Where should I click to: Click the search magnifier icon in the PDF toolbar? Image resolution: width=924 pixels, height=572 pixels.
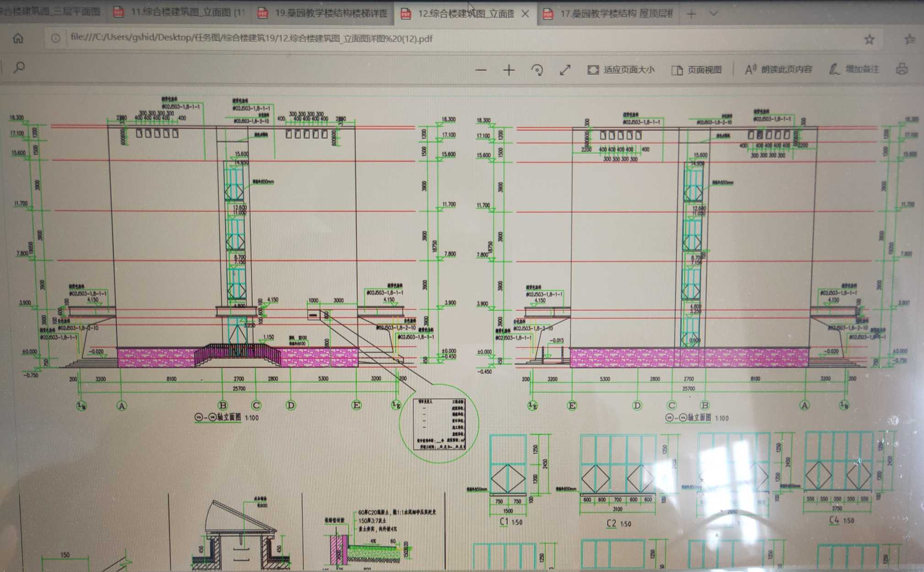click(x=19, y=68)
